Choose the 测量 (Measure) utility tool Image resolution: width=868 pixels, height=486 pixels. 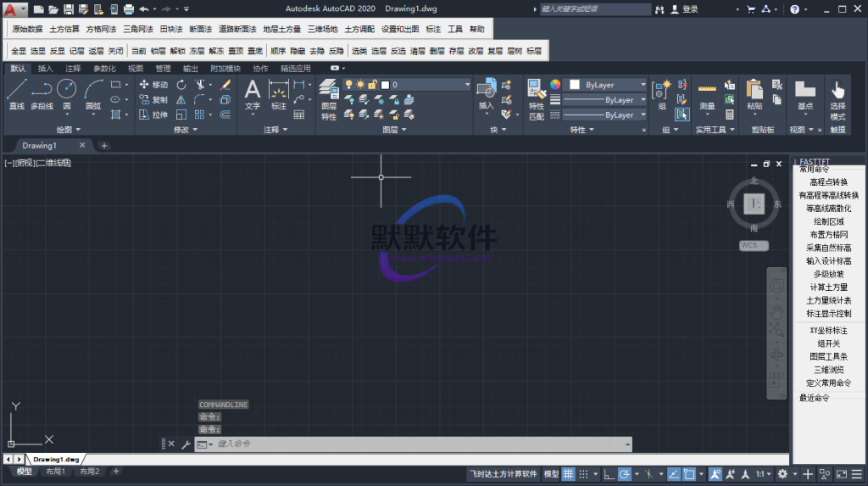(x=707, y=93)
